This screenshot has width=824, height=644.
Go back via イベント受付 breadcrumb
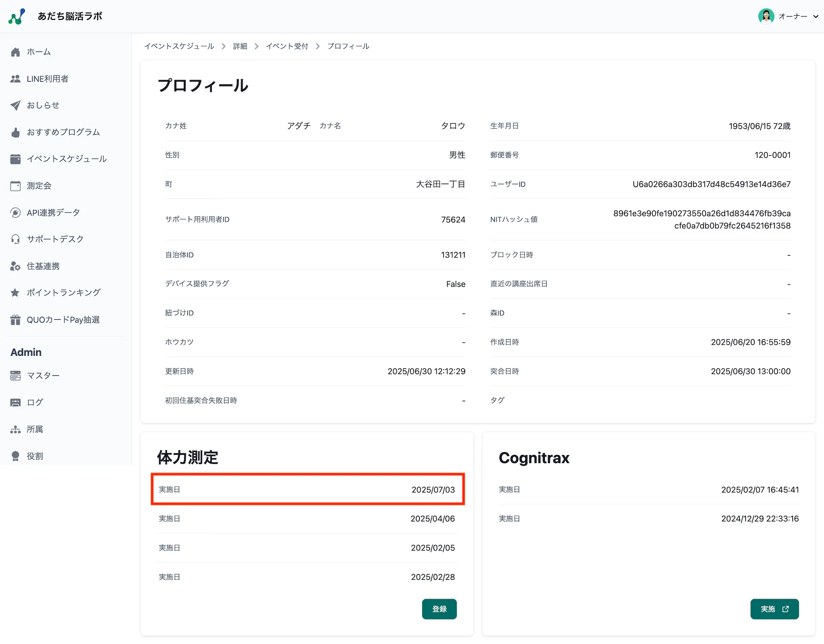[x=287, y=46]
